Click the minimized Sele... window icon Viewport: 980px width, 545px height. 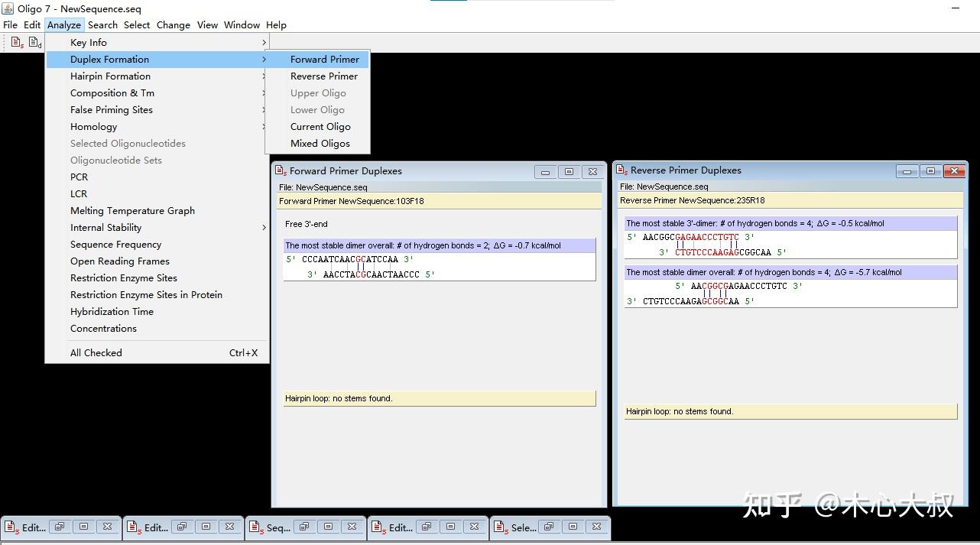[x=501, y=527]
